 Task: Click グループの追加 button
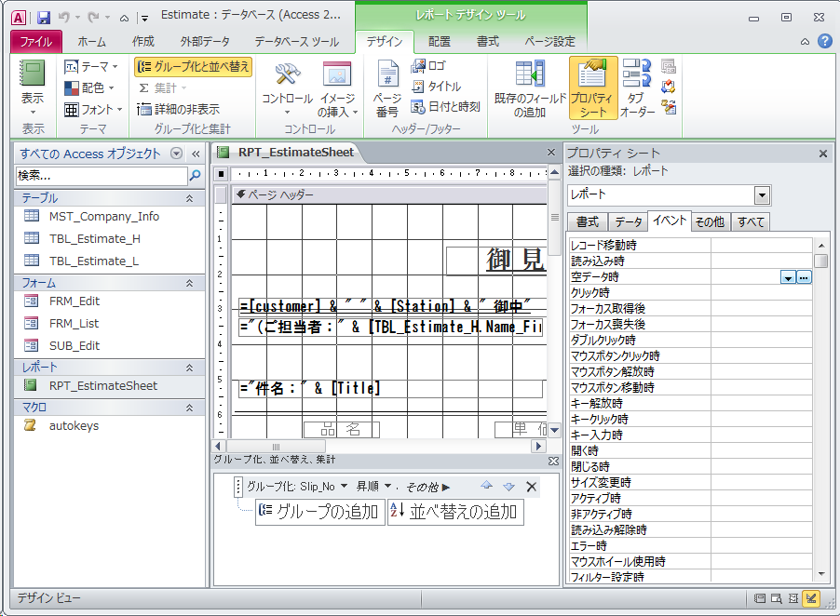[x=319, y=512]
